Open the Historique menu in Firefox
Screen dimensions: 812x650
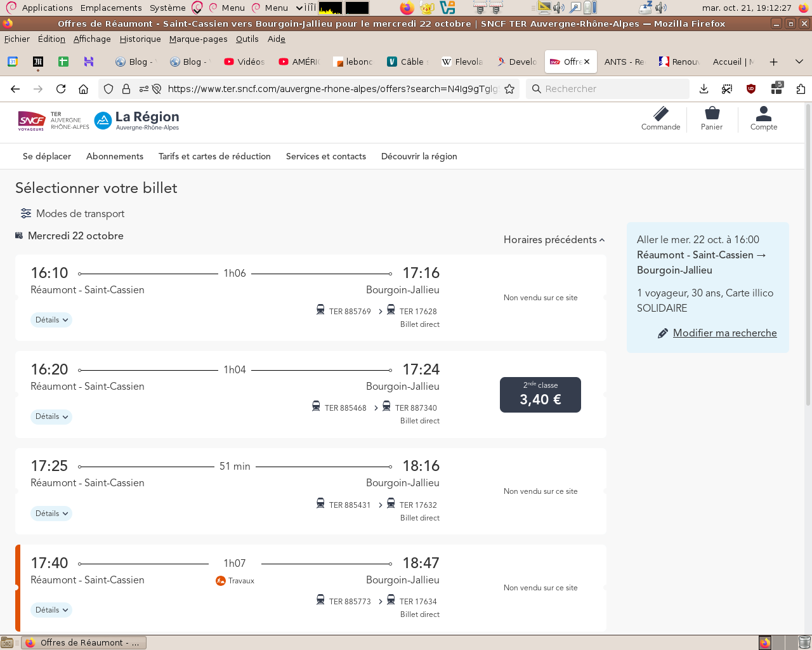140,39
